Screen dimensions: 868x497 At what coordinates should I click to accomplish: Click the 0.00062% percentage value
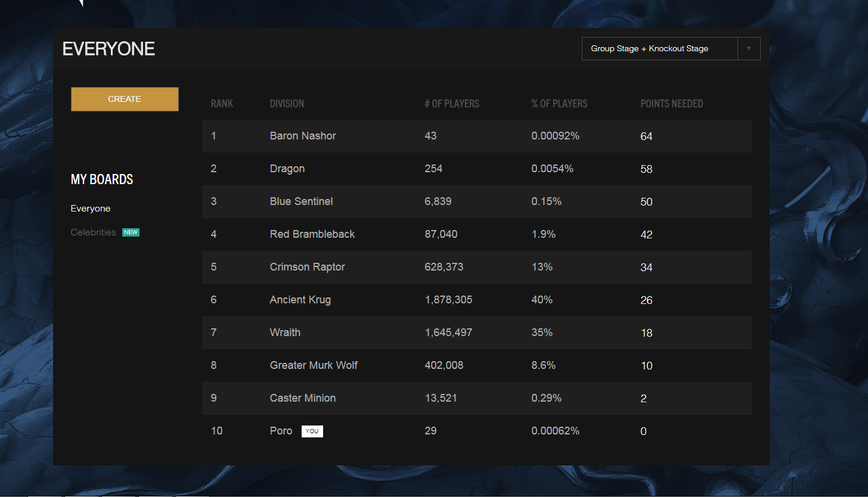click(555, 431)
